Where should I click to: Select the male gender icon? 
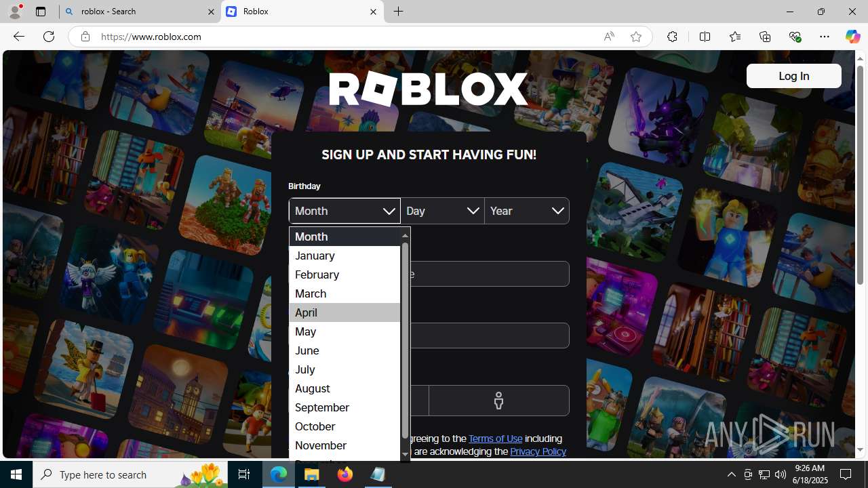coord(498,401)
